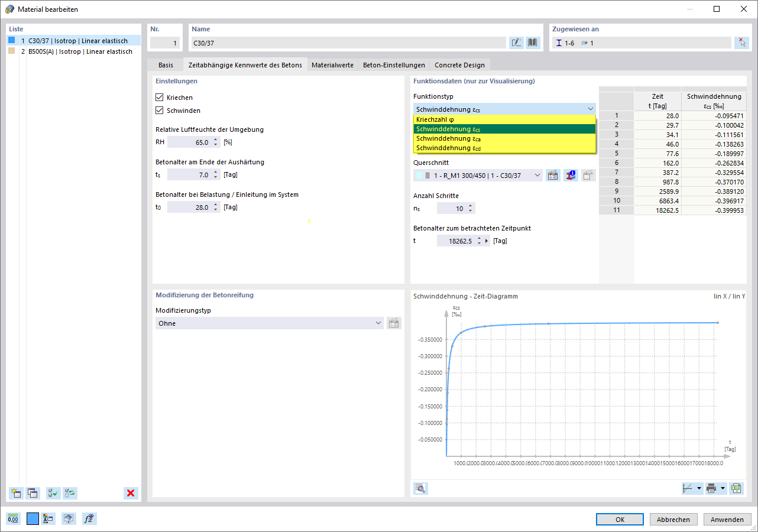Adjust the t0 value with its spinner
Screen dimensions: 758x532
coord(216,207)
